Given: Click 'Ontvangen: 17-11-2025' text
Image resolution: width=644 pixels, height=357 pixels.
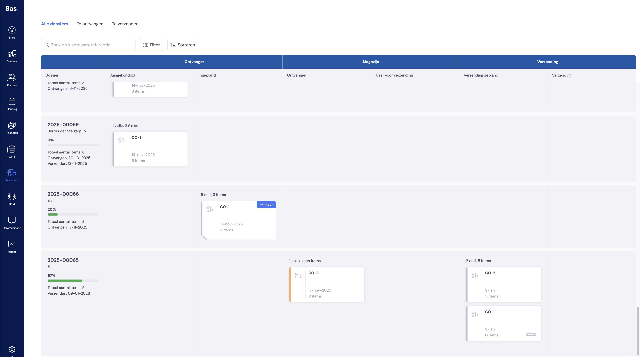Looking at the screenshot, I should [x=67, y=227].
